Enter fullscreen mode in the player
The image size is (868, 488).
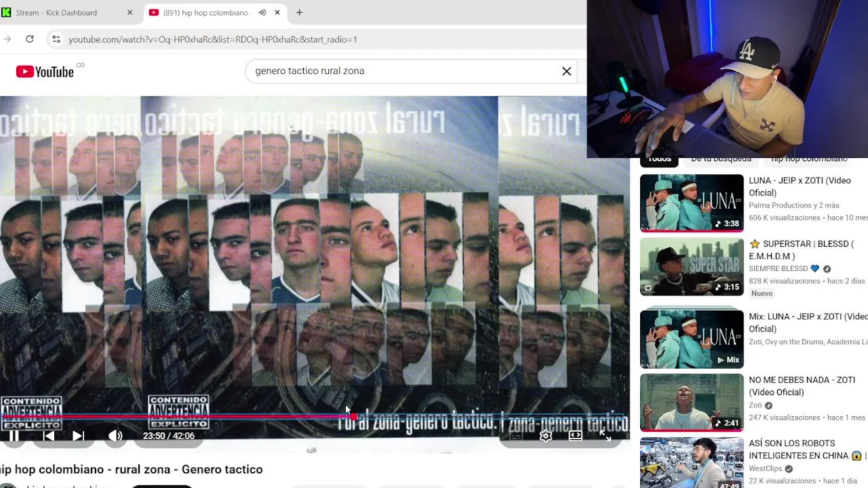click(605, 436)
